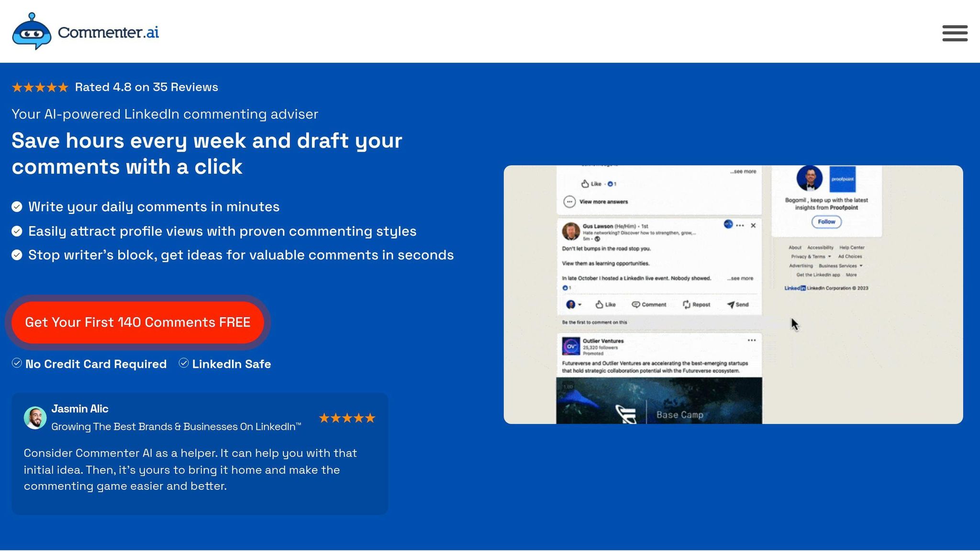980x551 pixels.
Task: Click Jasmin Alic's profile photo
Action: pyautogui.click(x=35, y=418)
